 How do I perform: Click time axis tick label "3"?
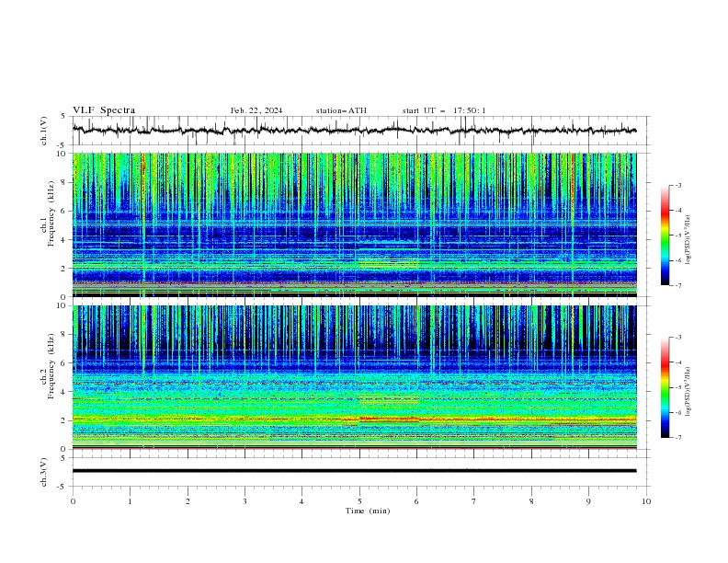245,501
